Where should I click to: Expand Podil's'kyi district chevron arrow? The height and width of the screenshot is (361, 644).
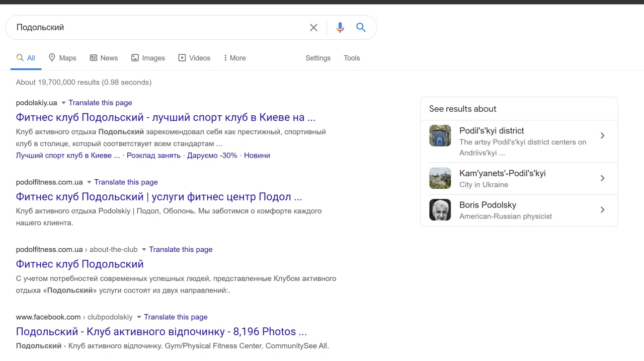coord(602,136)
